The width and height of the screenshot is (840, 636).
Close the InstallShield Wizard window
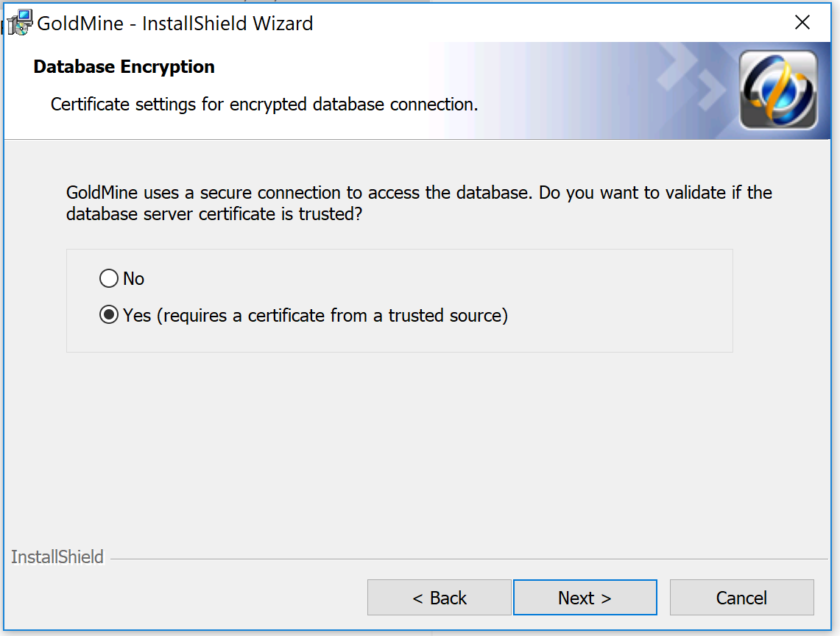coord(802,23)
